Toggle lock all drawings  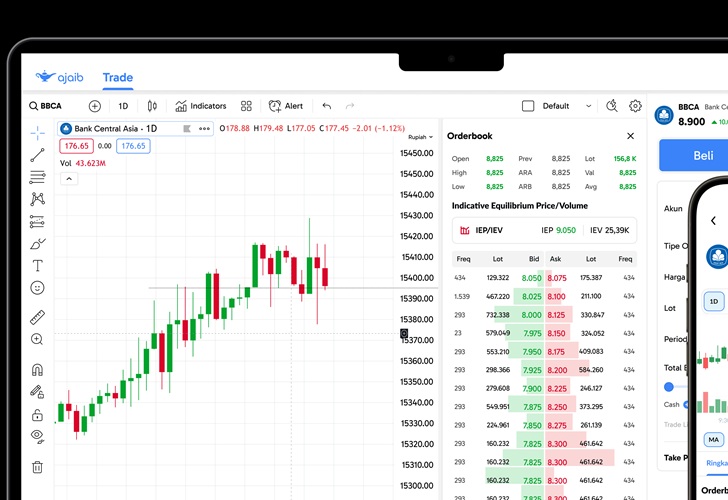[38, 415]
